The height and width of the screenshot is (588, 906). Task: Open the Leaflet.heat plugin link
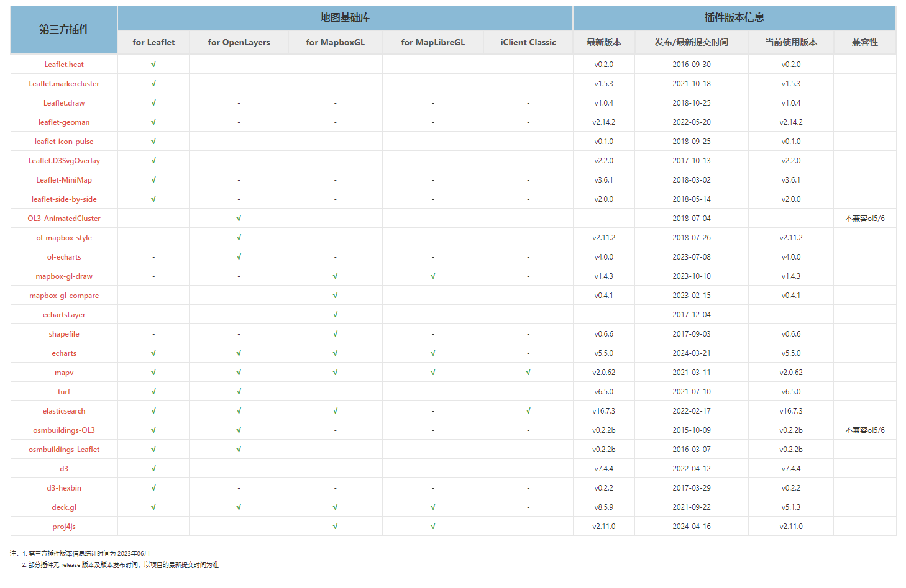pyautogui.click(x=64, y=65)
